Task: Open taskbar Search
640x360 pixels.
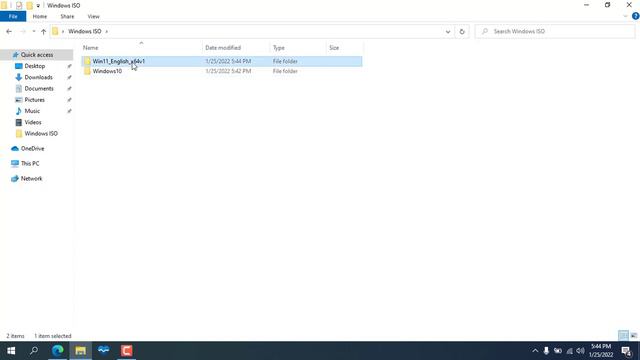Action: tap(34, 351)
